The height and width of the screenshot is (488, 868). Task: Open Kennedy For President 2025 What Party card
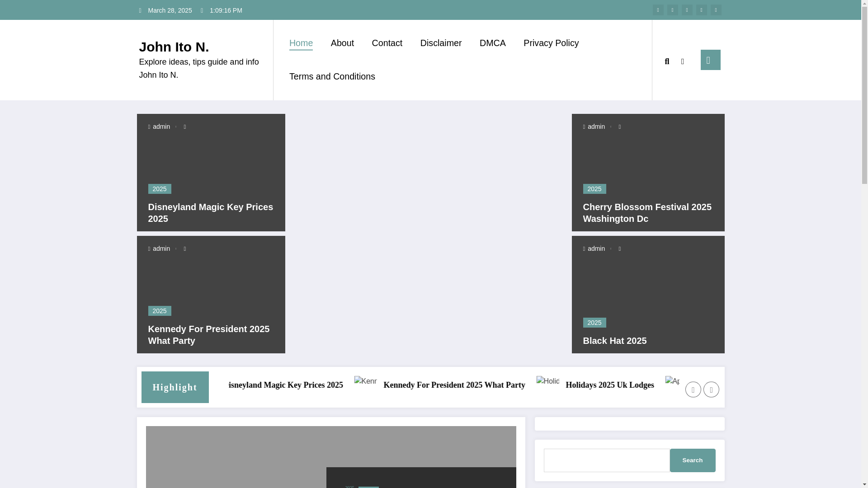click(209, 335)
